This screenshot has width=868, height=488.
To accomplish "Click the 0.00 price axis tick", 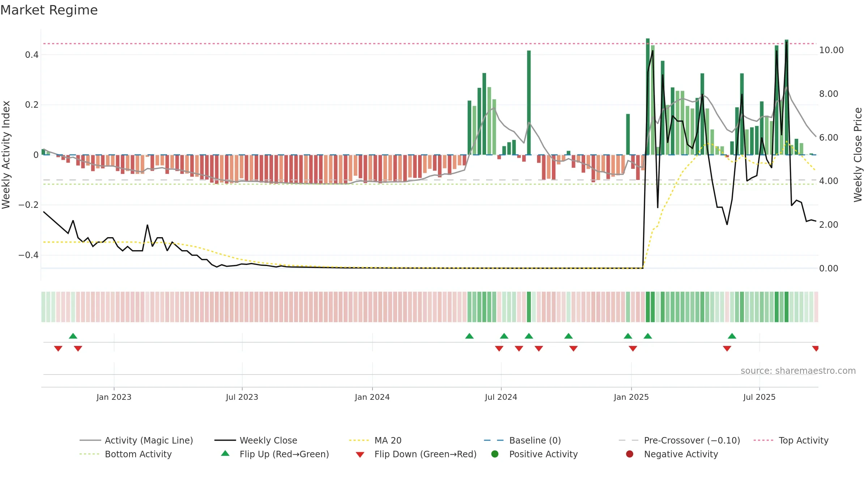I will tap(829, 268).
